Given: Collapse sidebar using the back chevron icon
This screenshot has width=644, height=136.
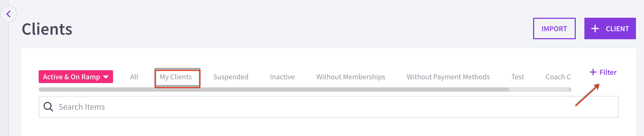Looking at the screenshot, I should point(9,14).
